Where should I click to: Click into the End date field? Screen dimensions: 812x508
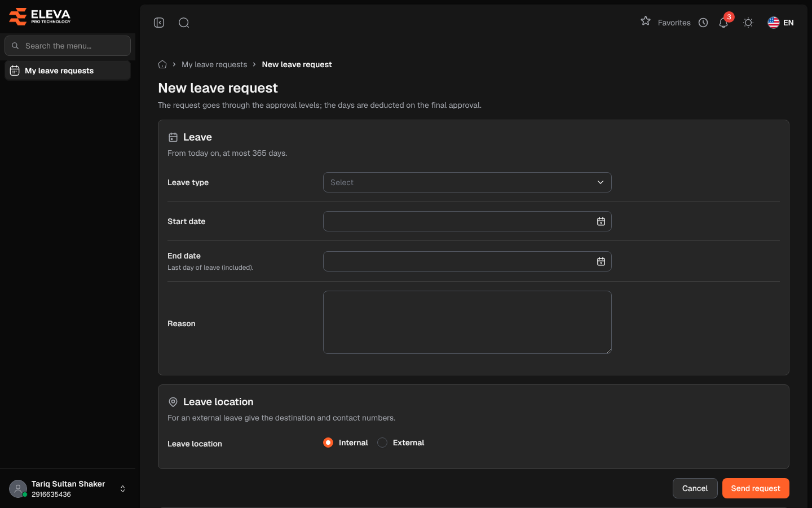[x=467, y=261]
